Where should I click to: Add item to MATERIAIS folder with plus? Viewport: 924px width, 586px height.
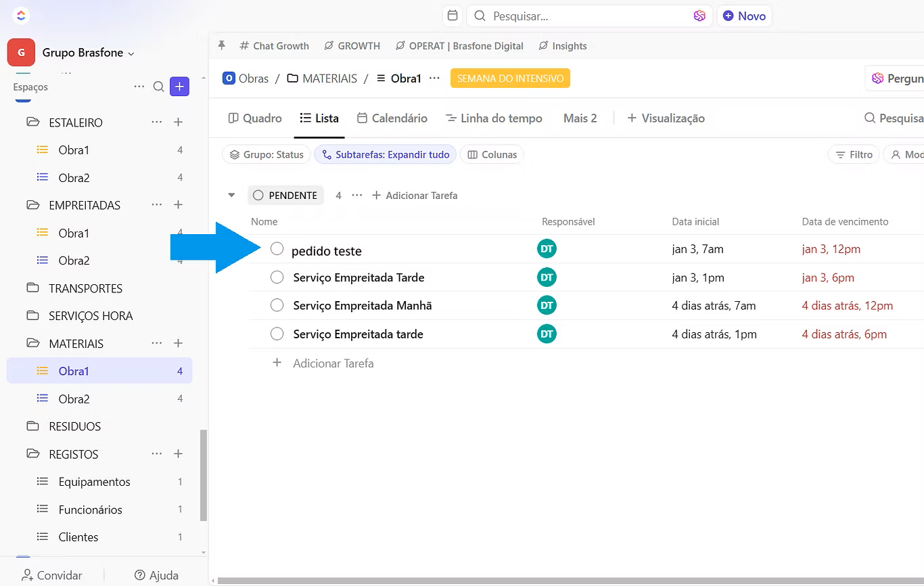point(179,344)
